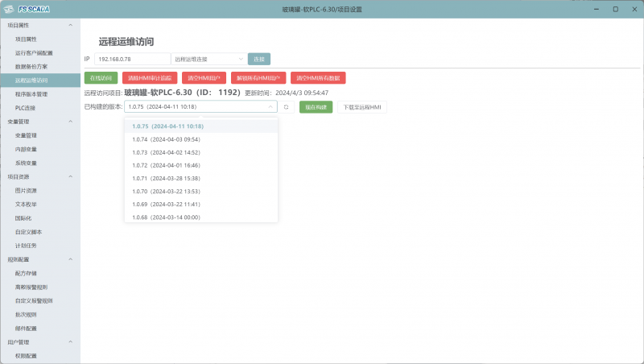This screenshot has width=644, height=364.
Task: Collapse the 项目属性 sidebar section
Action: [x=70, y=26]
